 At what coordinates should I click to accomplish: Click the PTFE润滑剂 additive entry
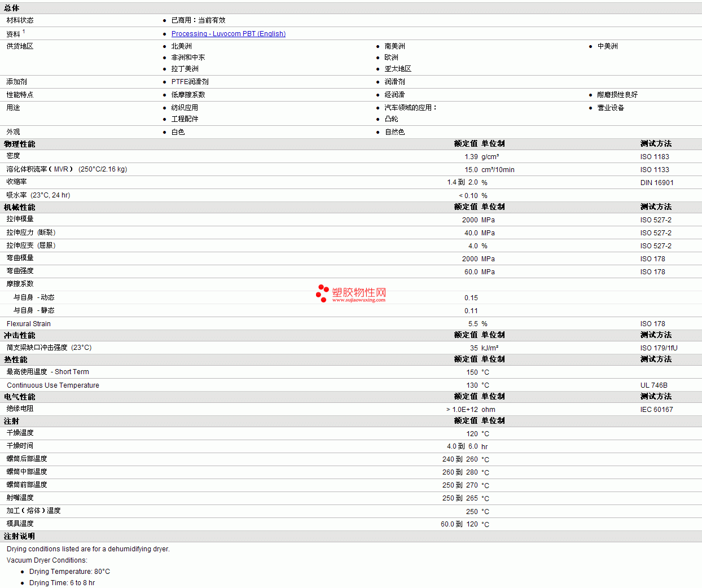click(190, 82)
